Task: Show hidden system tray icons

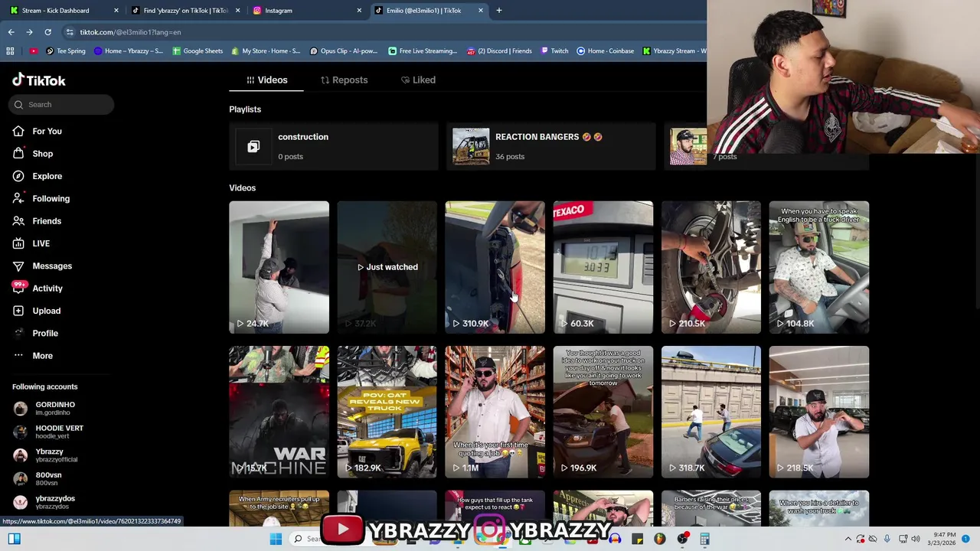Action: pyautogui.click(x=848, y=539)
